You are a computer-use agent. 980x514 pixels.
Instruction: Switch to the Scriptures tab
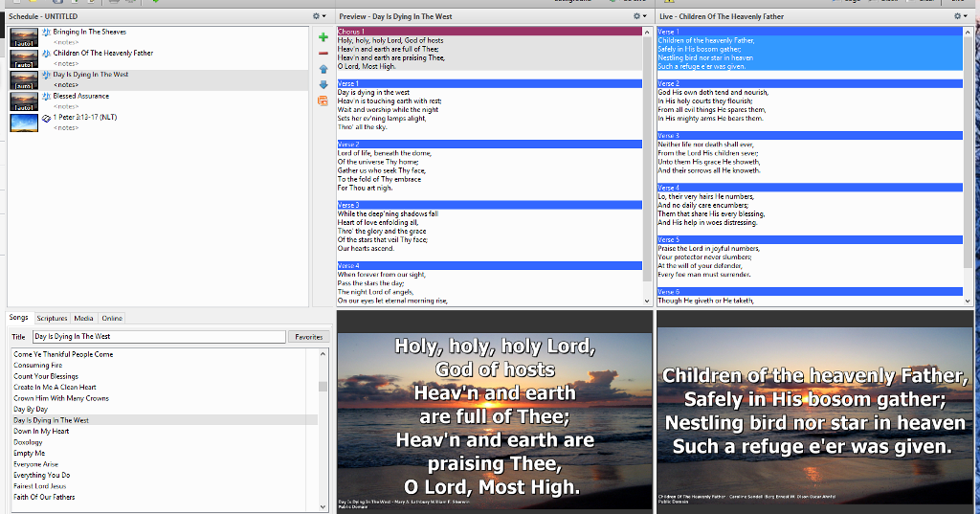(x=52, y=319)
